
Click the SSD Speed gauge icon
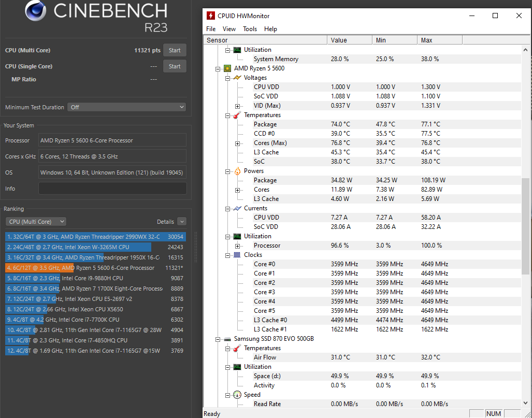tap(237, 395)
